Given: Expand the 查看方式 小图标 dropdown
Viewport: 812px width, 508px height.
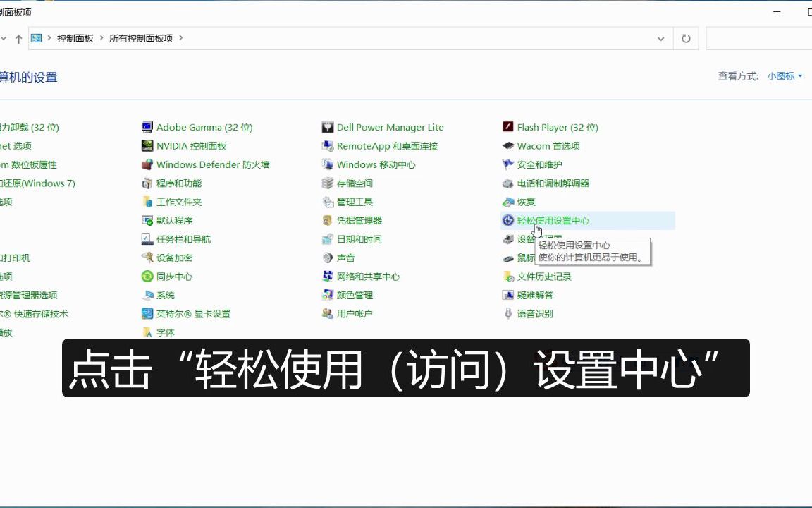Looking at the screenshot, I should pos(784,76).
